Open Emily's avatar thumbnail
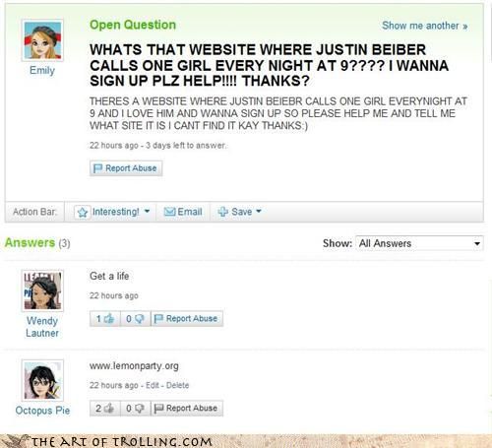 [42, 40]
